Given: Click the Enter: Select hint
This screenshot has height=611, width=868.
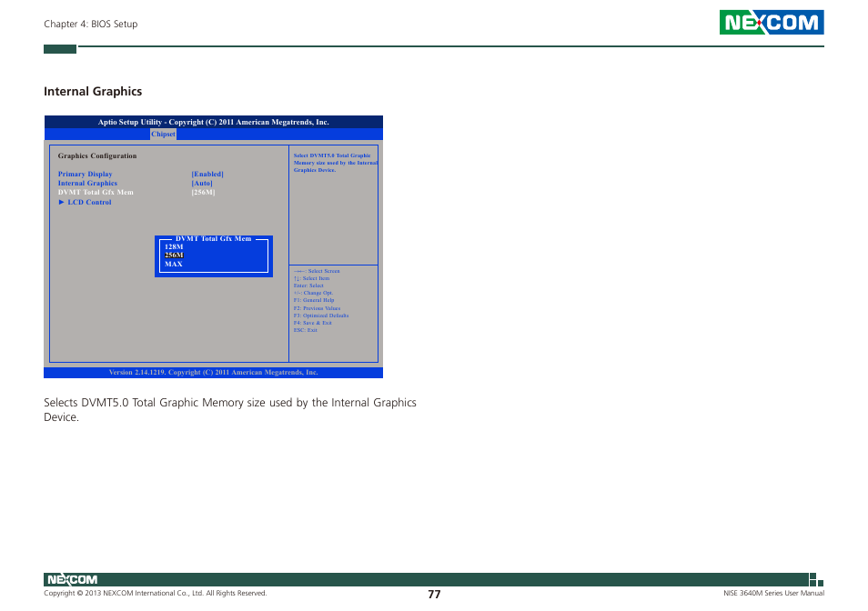Looking at the screenshot, I should (308, 285).
